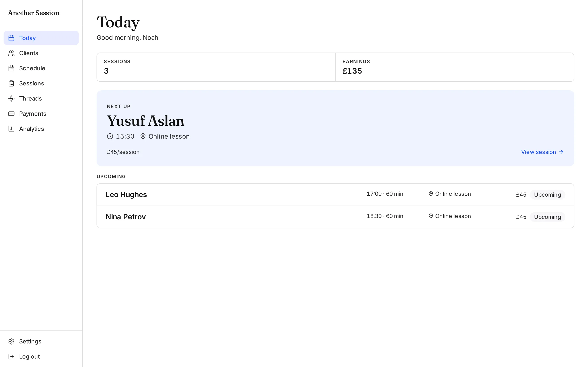
Task: Click the Earnings £135 summary card
Action: 455,67
